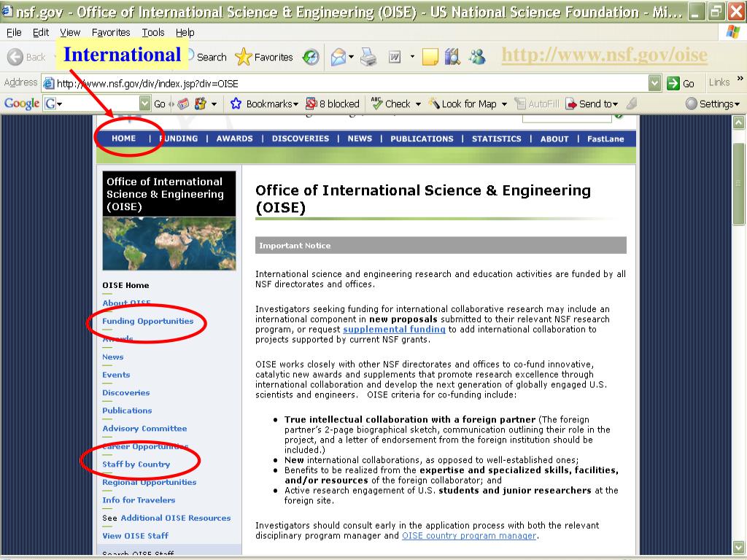This screenshot has height=560, width=747.
Task: Open the Events sidebar link
Action: (x=116, y=375)
